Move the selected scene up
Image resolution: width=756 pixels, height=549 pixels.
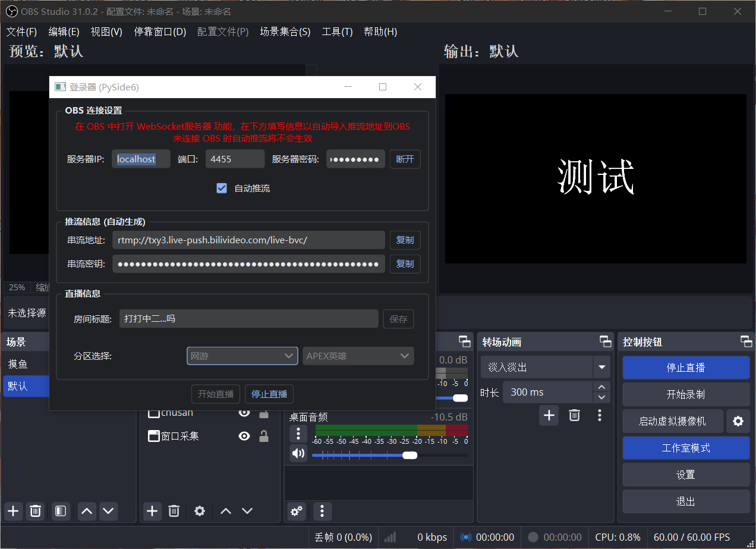click(x=87, y=511)
